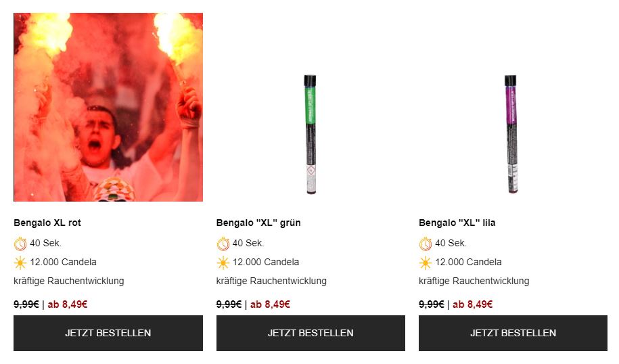
Task: Click the sun brightness icon for Bengalo grün
Action: point(223,263)
